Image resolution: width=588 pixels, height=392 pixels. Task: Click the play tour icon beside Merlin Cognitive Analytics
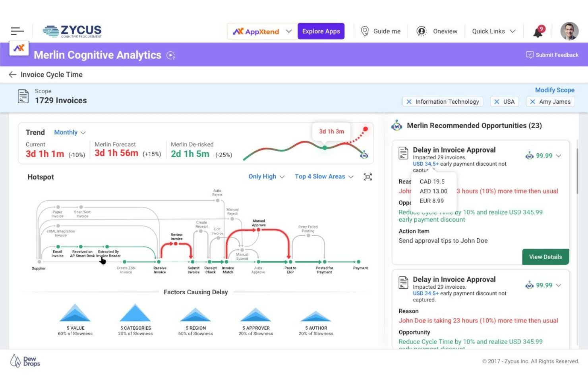pos(171,56)
